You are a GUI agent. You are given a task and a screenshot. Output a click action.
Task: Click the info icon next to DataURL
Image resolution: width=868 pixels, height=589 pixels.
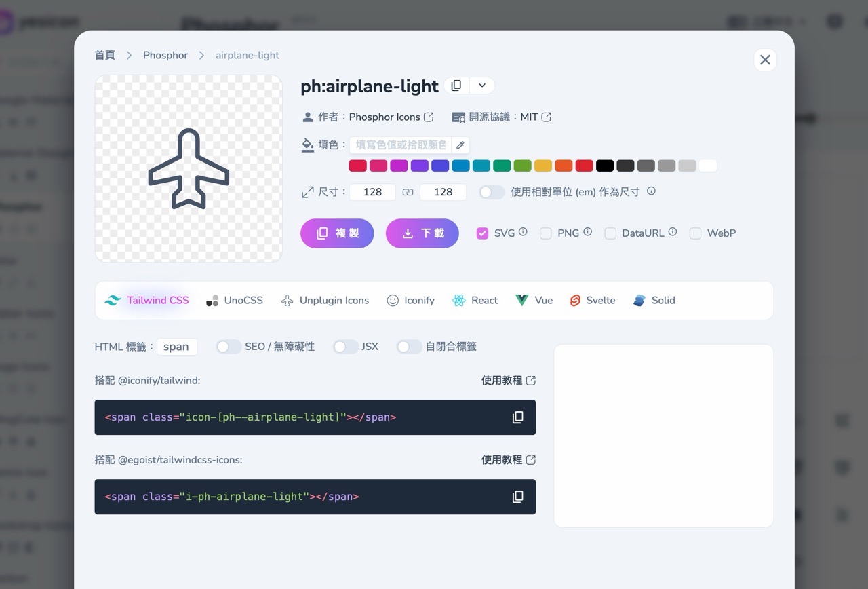(672, 231)
